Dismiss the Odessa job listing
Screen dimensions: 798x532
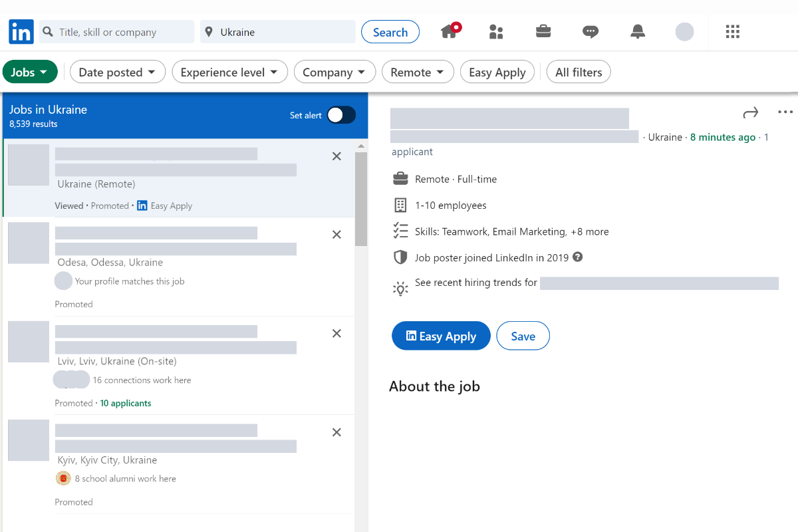[336, 234]
